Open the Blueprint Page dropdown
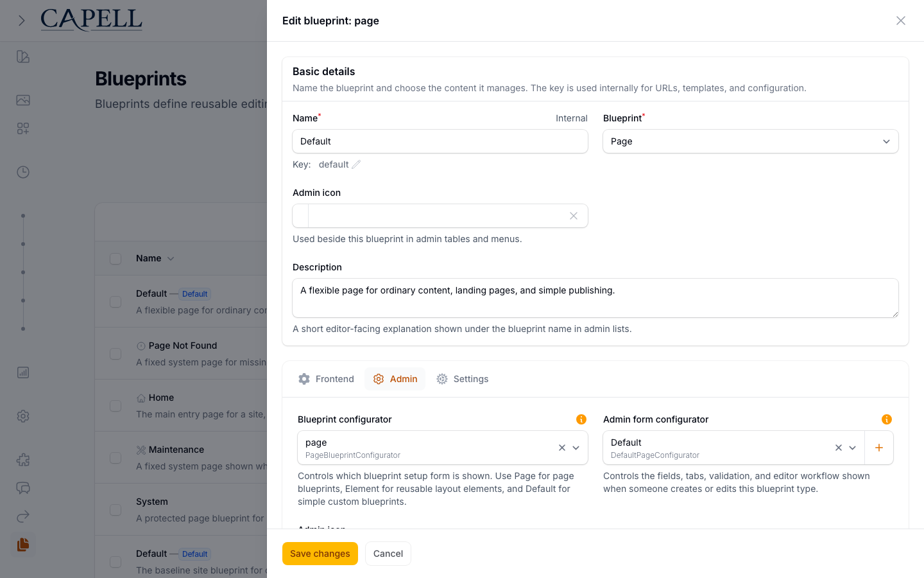 [x=751, y=141]
